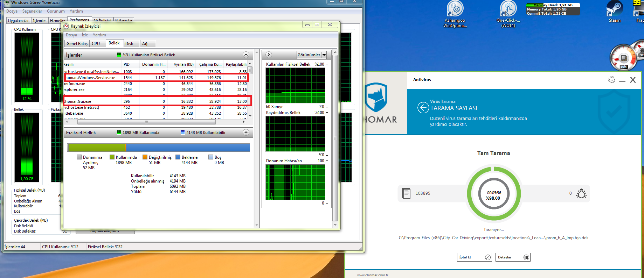Open Görünüm menu in Görev Yöneticisi

(x=56, y=11)
